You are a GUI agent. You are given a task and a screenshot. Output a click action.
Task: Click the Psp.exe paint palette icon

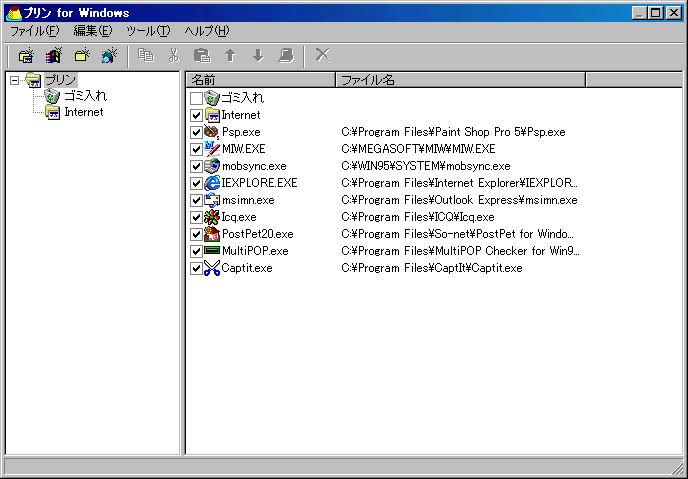(x=212, y=132)
